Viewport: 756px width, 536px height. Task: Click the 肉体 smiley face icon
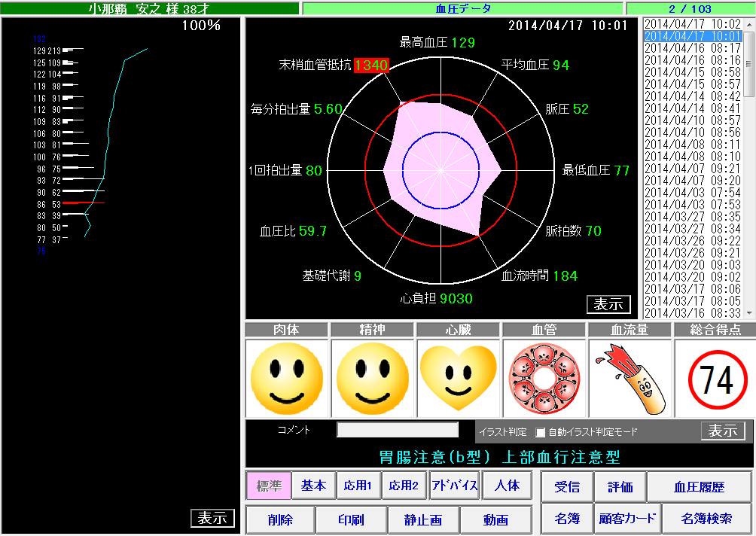(286, 378)
